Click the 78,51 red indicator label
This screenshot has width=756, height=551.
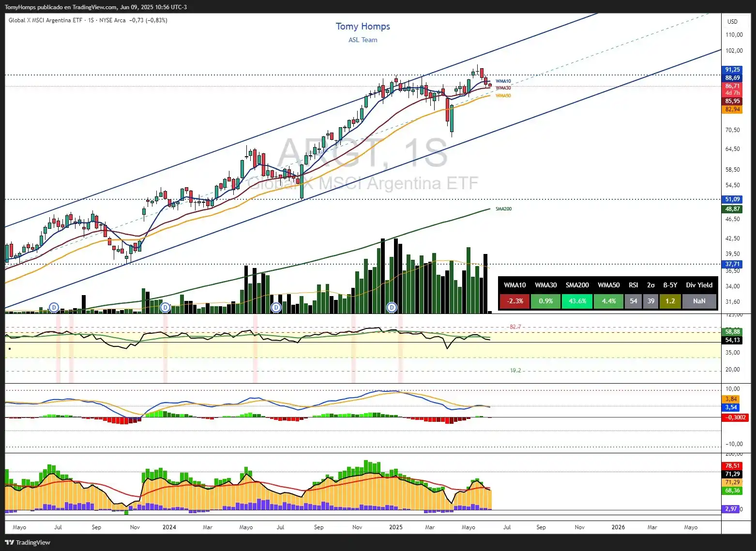click(732, 466)
